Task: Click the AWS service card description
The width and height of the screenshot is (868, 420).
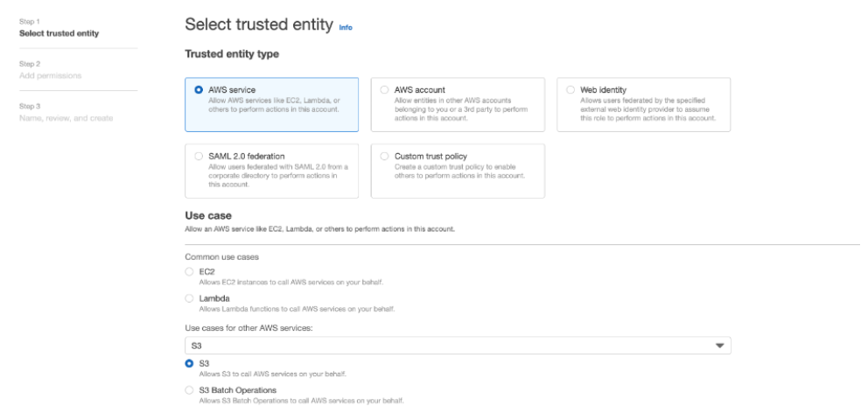Action: tap(276, 108)
